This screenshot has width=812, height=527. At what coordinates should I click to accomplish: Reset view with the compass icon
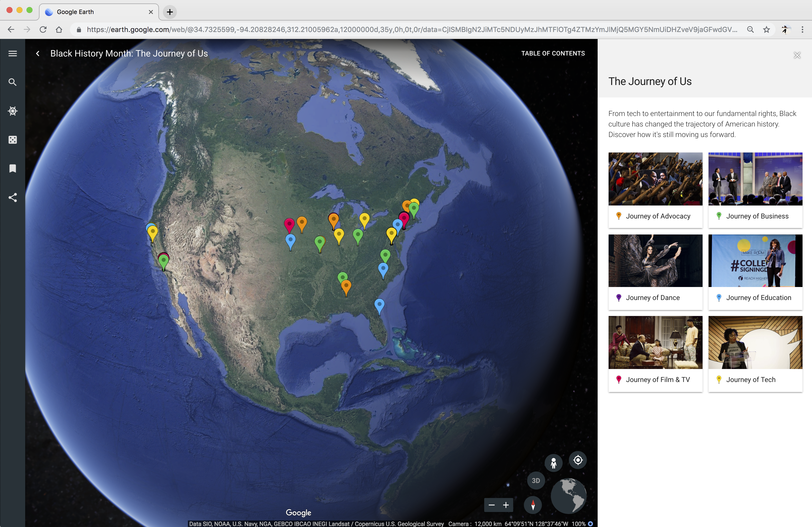click(533, 505)
